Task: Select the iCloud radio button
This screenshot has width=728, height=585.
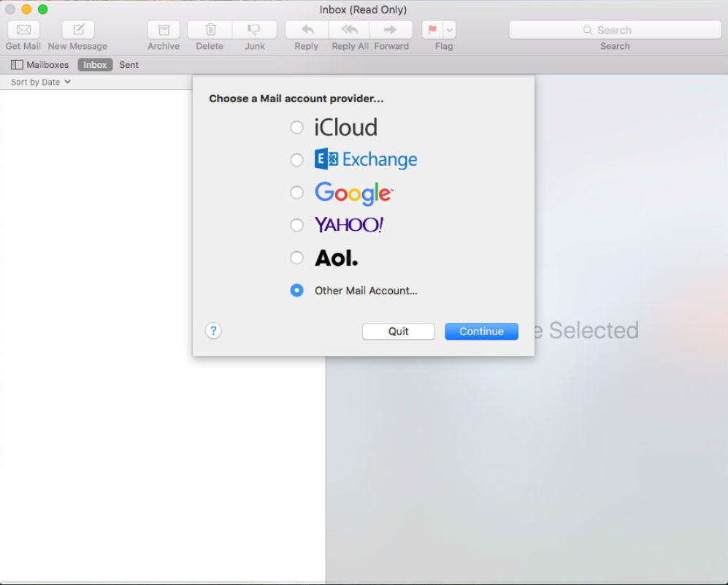Action: 296,127
